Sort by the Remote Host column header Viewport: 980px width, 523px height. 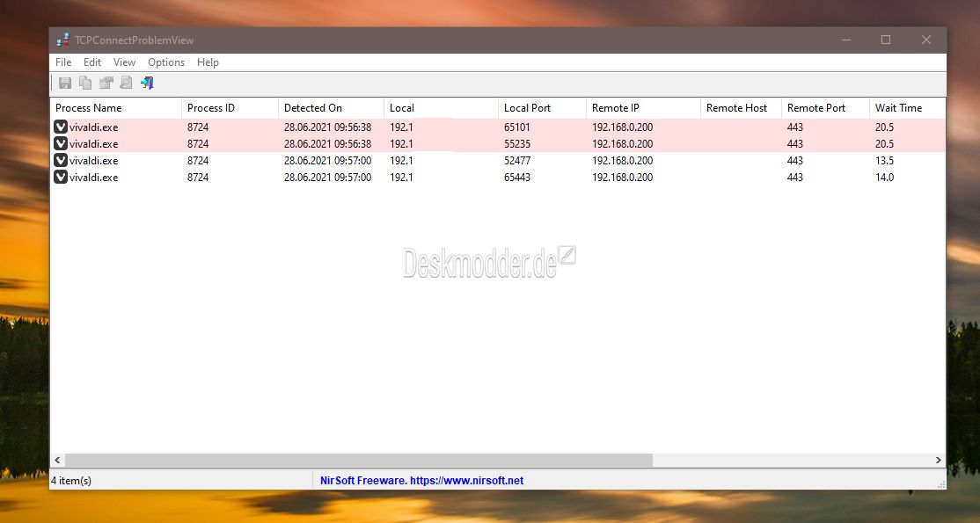pyautogui.click(x=742, y=108)
